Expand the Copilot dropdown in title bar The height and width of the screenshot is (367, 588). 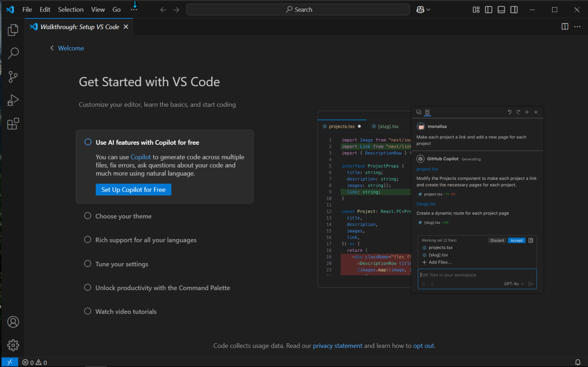point(428,10)
